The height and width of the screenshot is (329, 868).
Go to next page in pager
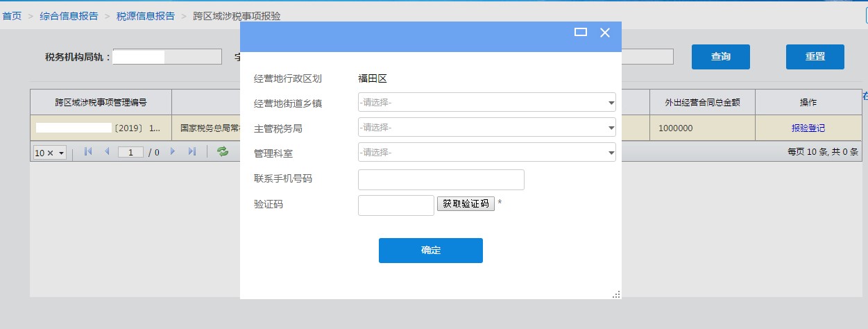(x=173, y=151)
